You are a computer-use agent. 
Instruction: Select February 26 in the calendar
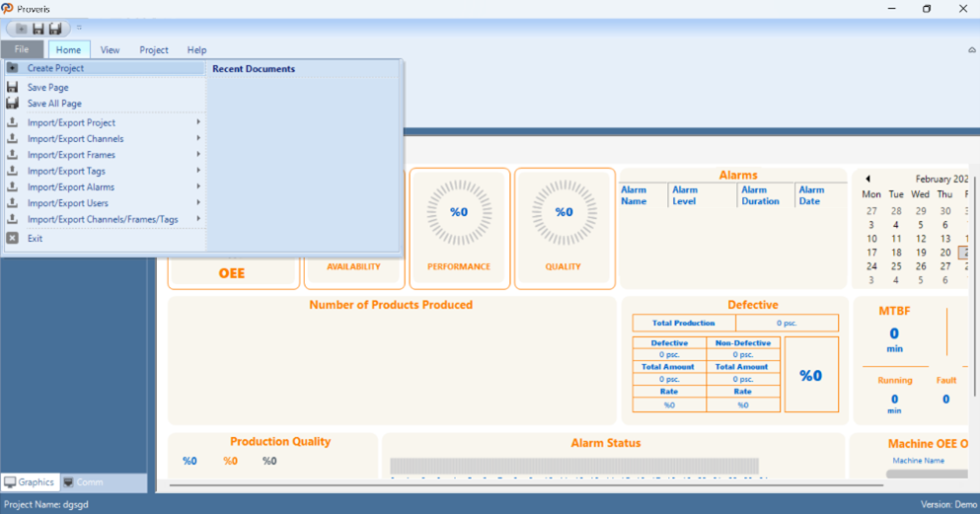pyautogui.click(x=921, y=266)
